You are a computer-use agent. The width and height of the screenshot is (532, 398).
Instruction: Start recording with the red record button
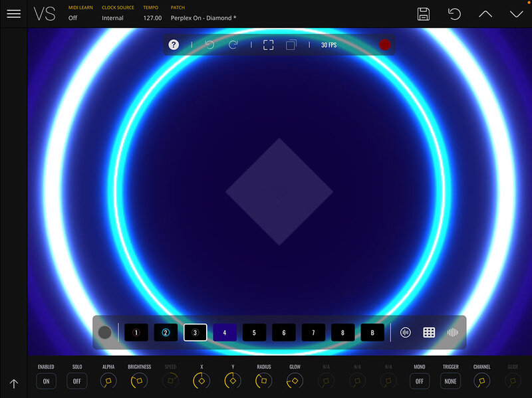click(384, 45)
